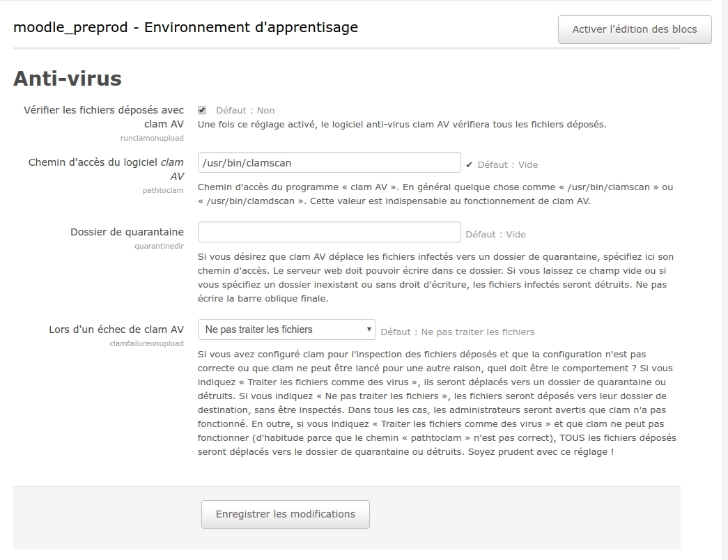Image resolution: width=728 pixels, height=560 pixels.
Task: Click the empty Dossier de quarantaine field
Action: click(329, 232)
